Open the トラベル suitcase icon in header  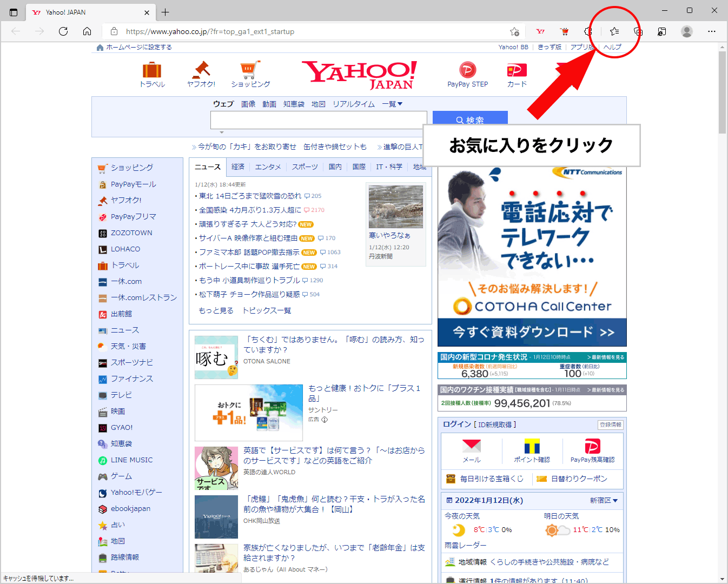(x=152, y=70)
